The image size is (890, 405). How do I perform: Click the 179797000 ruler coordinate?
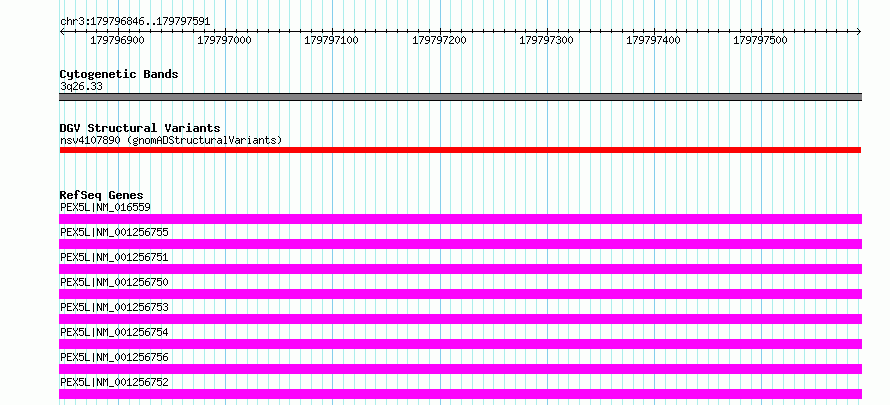[x=224, y=41]
